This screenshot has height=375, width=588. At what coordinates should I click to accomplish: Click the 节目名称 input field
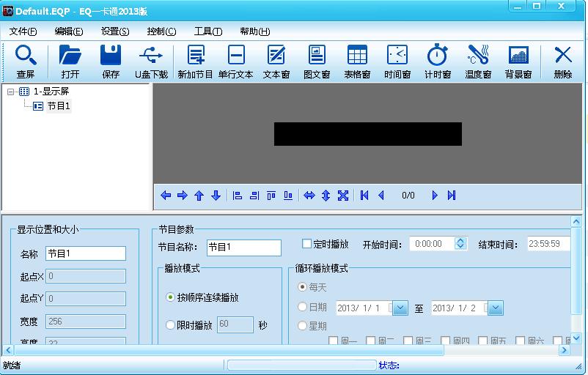pos(243,248)
